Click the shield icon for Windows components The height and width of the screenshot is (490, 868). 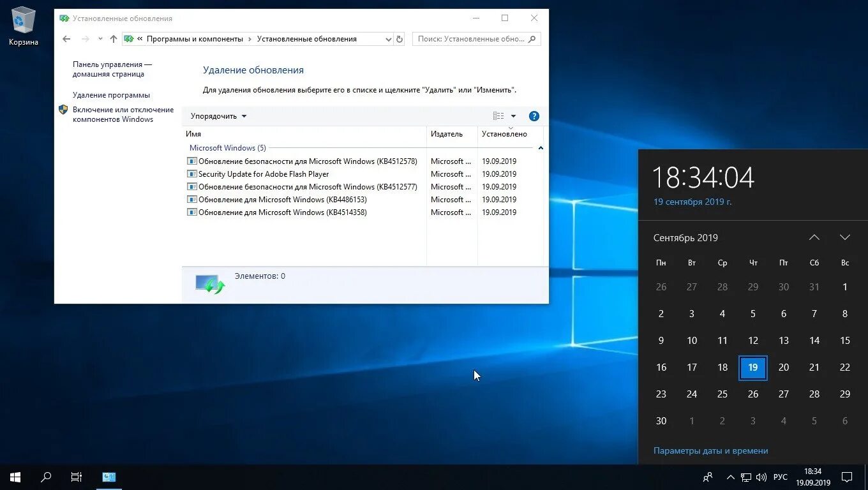click(63, 110)
